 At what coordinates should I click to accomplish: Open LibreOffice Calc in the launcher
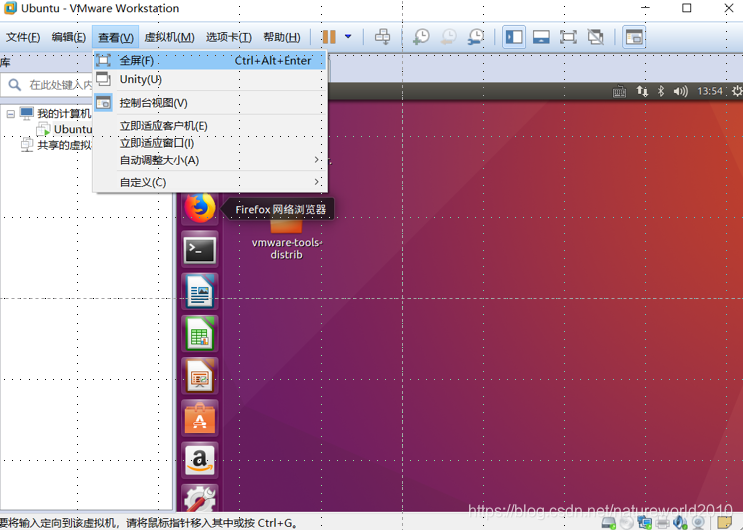pyautogui.click(x=200, y=334)
